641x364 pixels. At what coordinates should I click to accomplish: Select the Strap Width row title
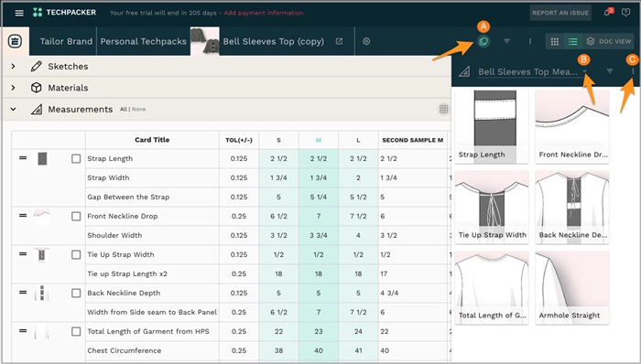(108, 177)
